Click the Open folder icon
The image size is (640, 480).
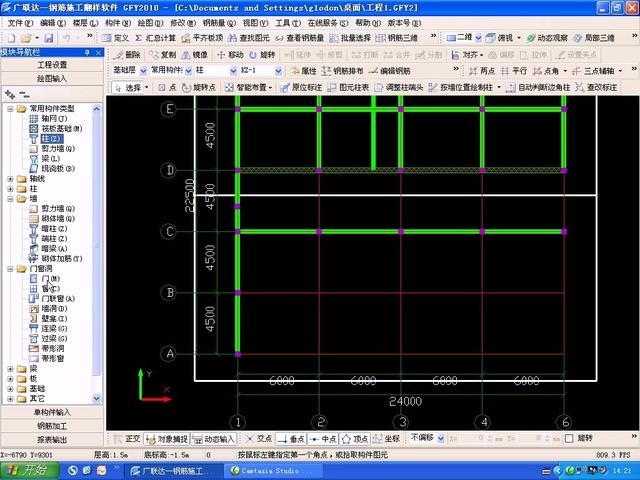click(26, 38)
